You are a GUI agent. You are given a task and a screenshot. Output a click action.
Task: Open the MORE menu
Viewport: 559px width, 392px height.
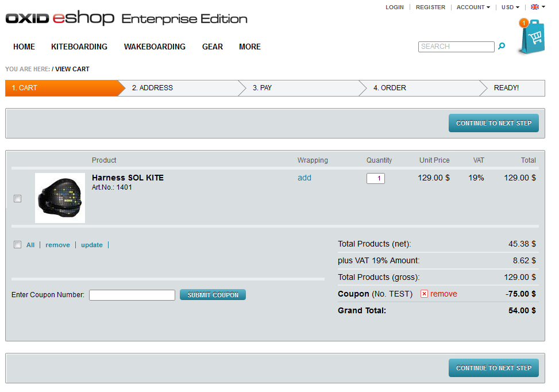coord(250,47)
